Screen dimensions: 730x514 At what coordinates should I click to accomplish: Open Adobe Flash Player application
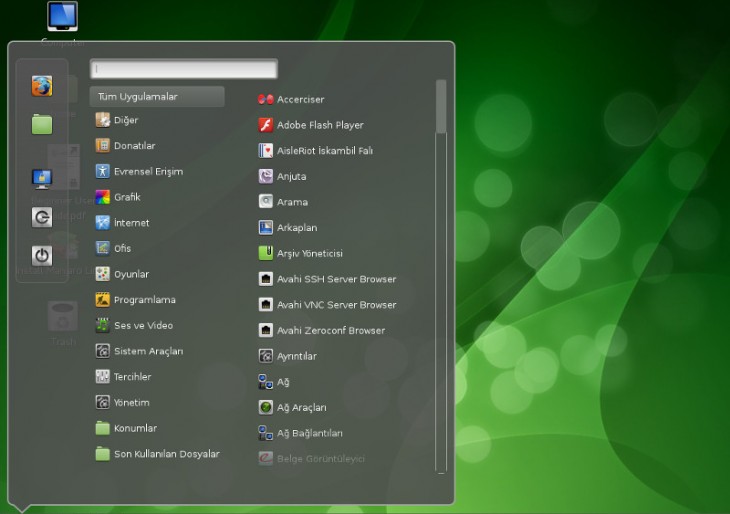319,125
